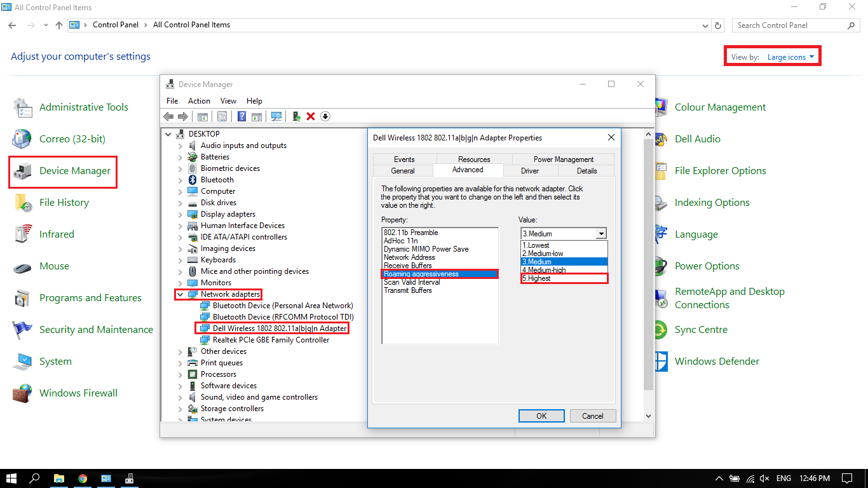Switch to the Details tab in Properties

click(x=587, y=171)
